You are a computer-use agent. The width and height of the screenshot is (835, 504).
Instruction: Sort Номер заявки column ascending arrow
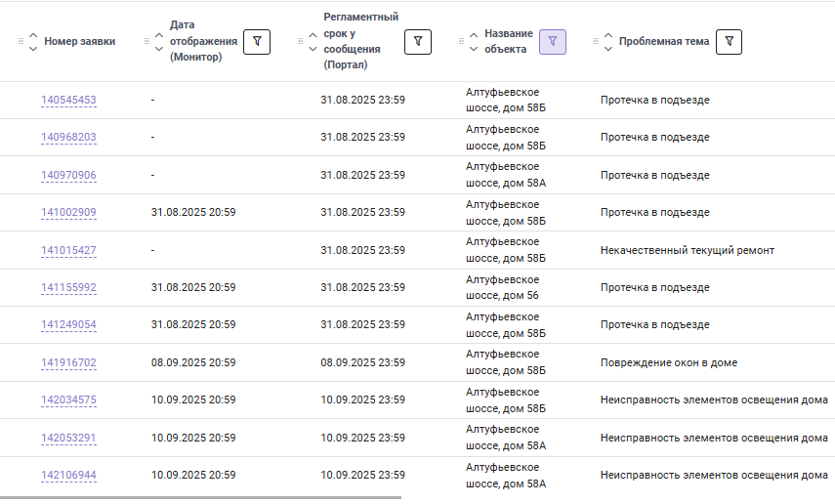(33, 35)
